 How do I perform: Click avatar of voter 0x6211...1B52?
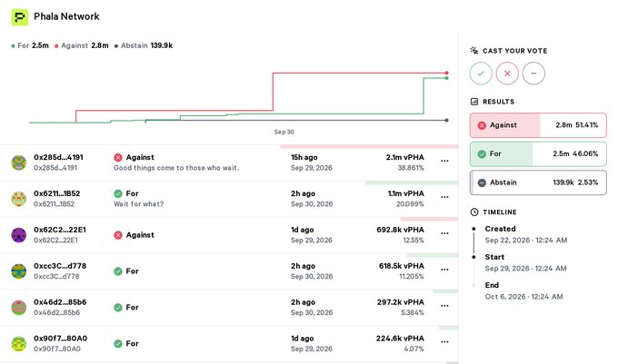click(x=18, y=199)
